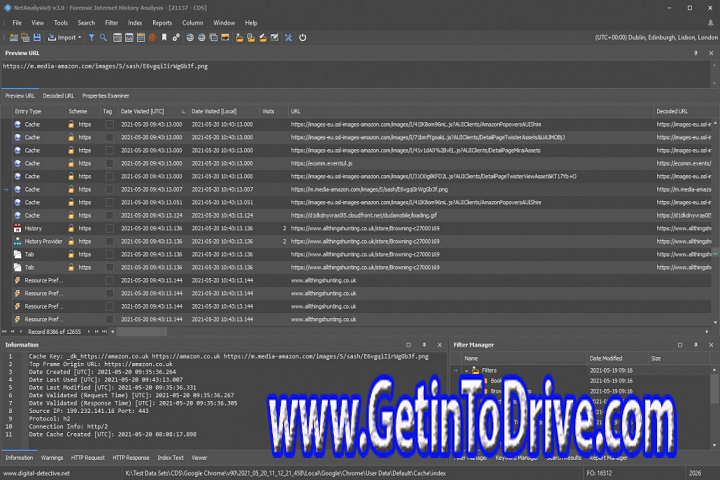Click the power button toolbar icon
This screenshot has width=720, height=480.
[303, 38]
